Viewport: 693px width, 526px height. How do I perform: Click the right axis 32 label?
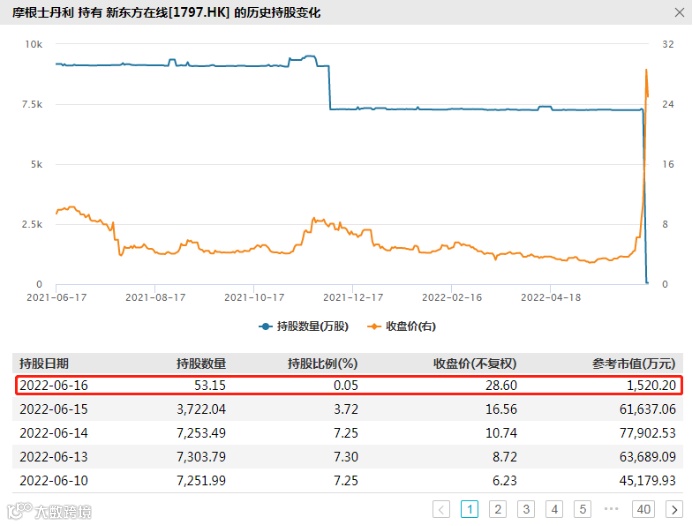(668, 44)
